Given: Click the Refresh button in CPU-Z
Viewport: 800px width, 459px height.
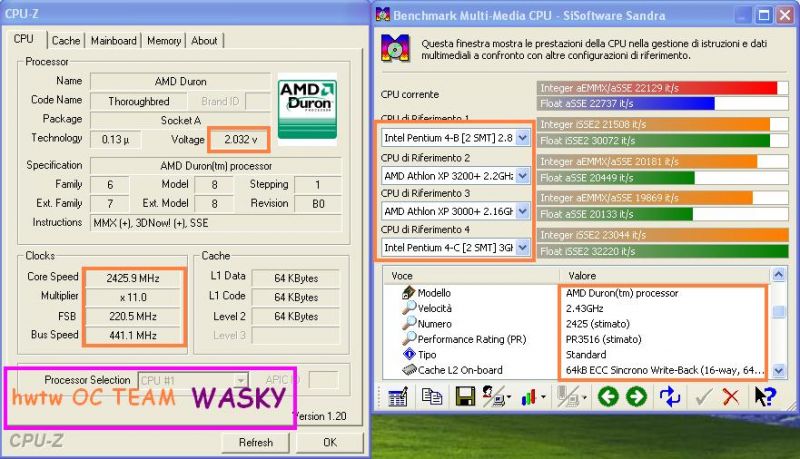Looking at the screenshot, I should (256, 442).
